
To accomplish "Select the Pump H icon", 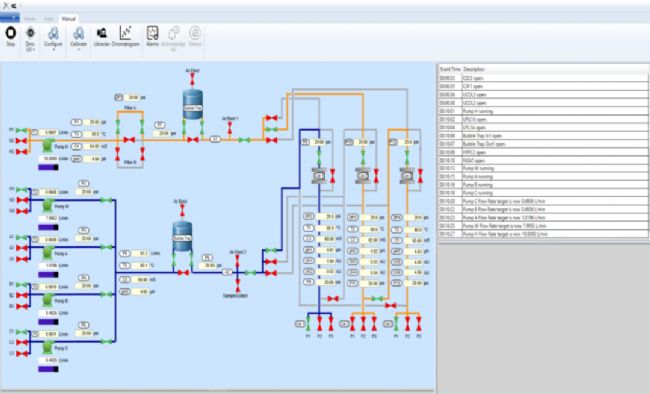I will (x=49, y=146).
